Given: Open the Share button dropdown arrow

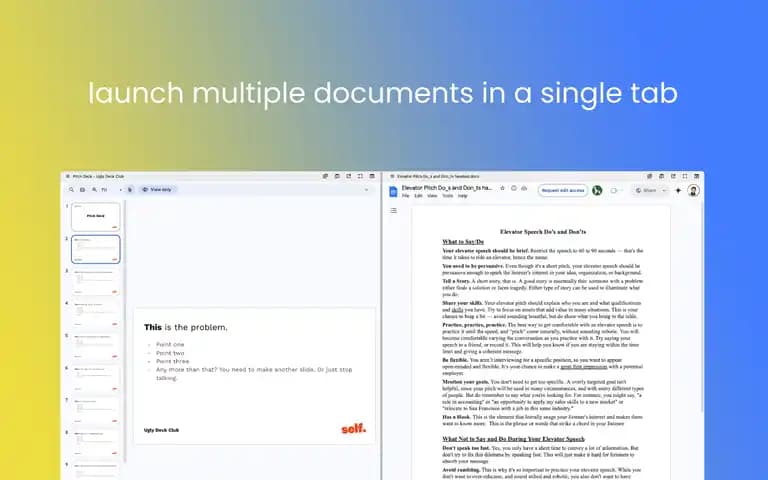Looking at the screenshot, I should click(664, 191).
